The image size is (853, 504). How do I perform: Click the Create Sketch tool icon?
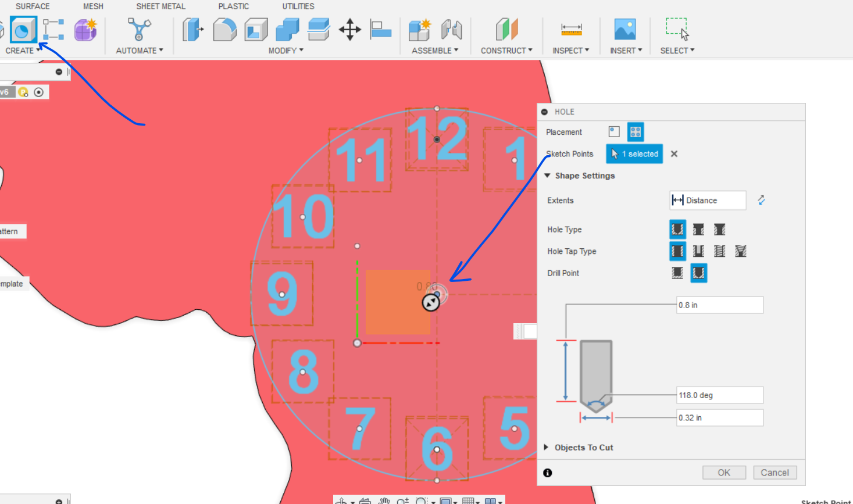(23, 30)
